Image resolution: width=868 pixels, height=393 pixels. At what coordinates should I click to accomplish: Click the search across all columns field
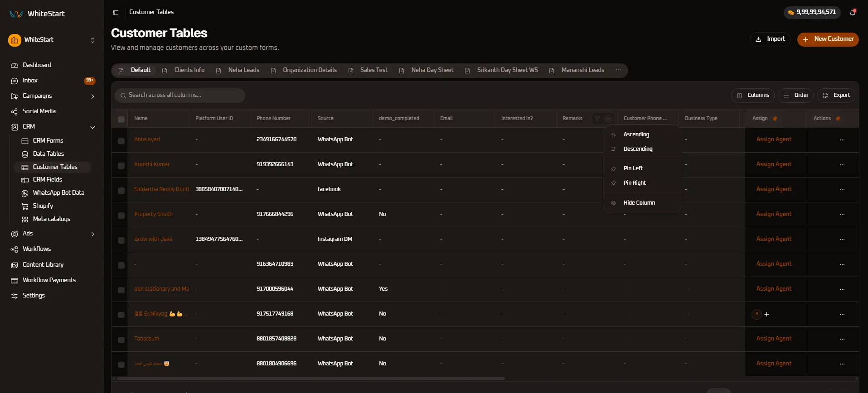pos(180,96)
